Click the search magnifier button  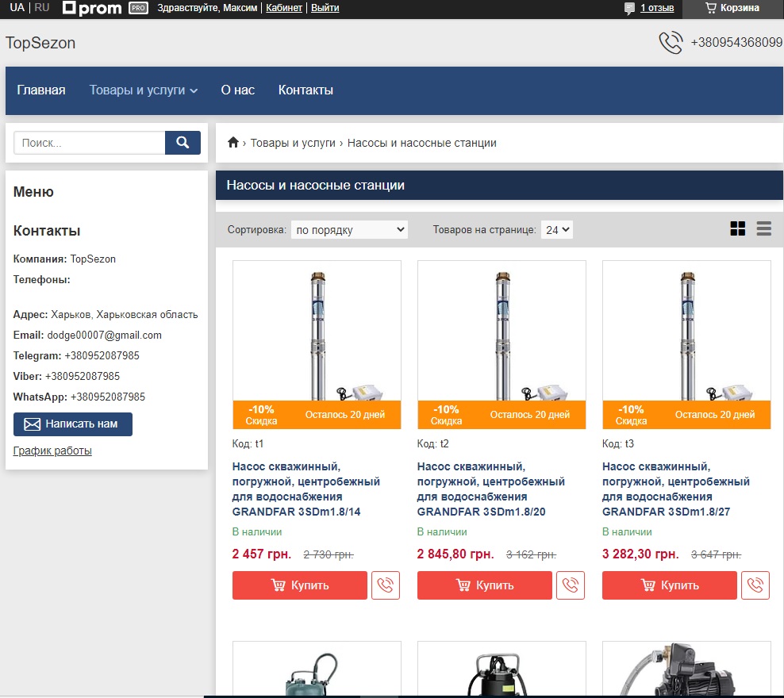coord(183,143)
